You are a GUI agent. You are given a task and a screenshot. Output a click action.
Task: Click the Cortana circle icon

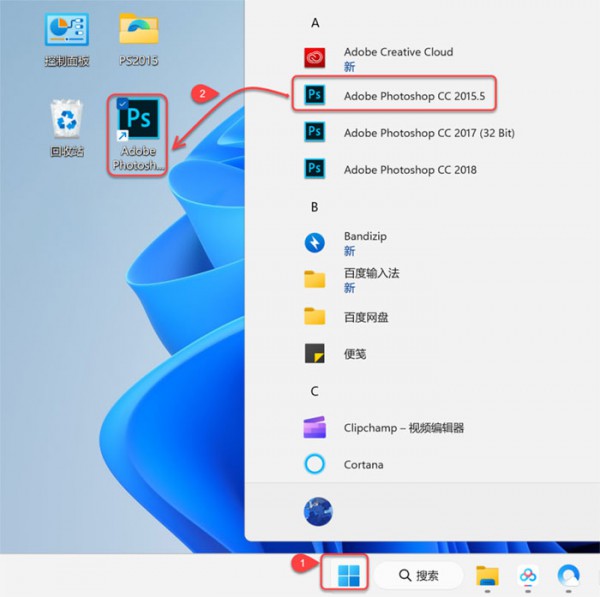[315, 464]
